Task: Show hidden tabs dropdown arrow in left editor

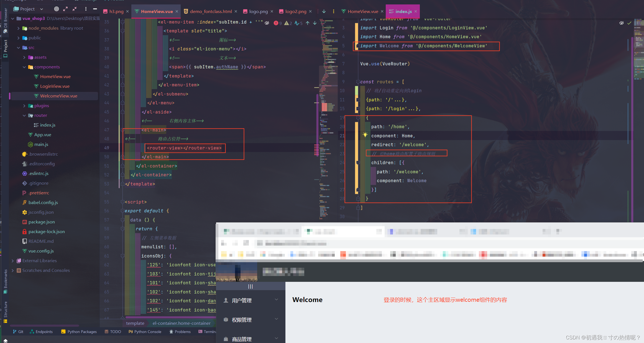Action: click(324, 11)
